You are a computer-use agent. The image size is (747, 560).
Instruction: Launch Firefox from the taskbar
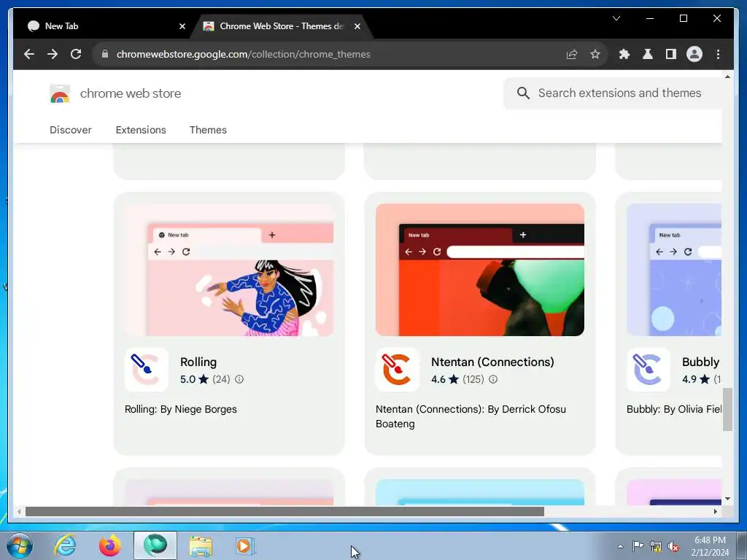click(110, 545)
